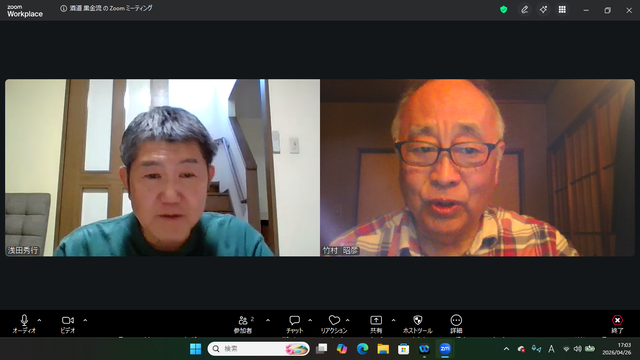End the meeting with red button

pyautogui.click(x=617, y=324)
